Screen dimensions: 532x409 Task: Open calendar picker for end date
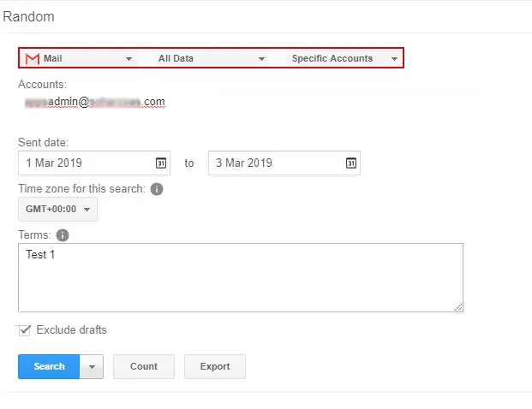click(x=350, y=163)
